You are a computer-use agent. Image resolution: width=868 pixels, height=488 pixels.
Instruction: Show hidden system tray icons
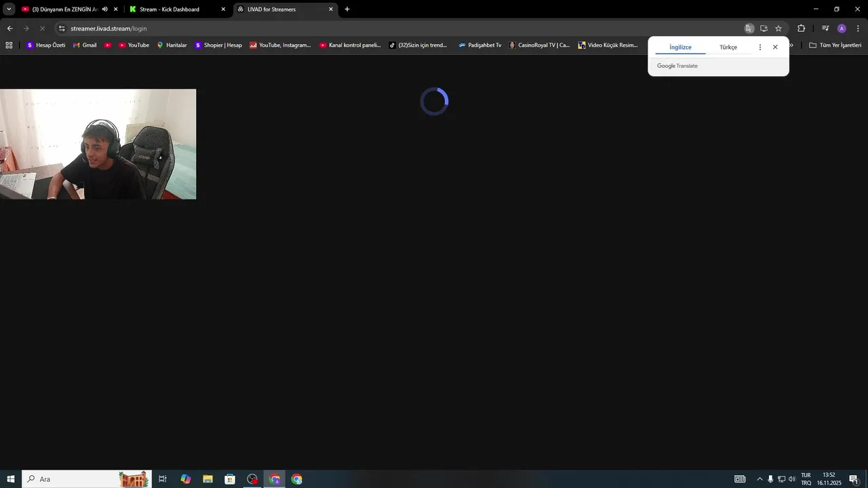[759, 479]
